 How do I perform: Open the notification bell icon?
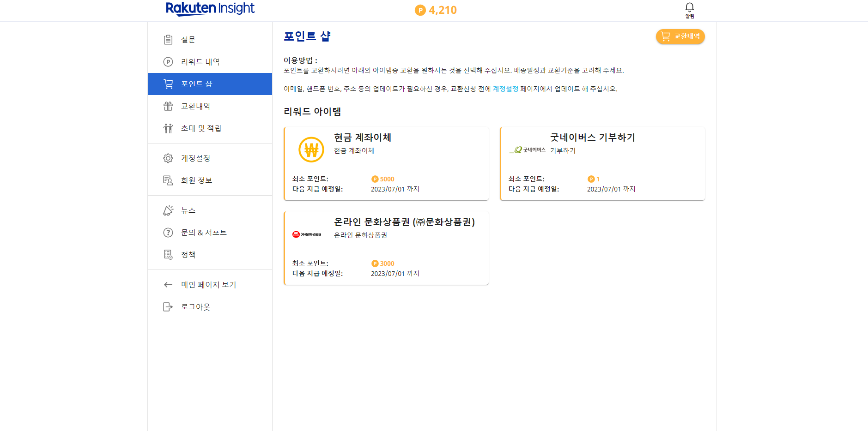coord(689,7)
